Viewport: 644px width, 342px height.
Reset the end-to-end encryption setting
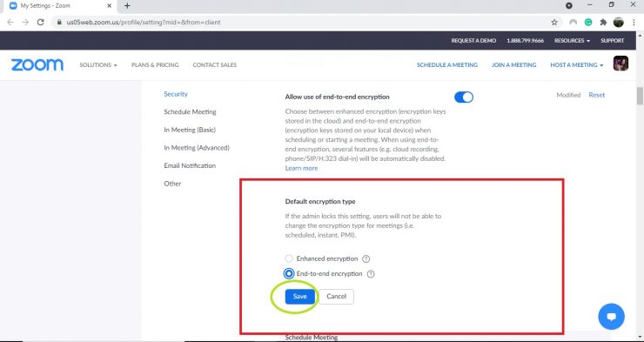pyautogui.click(x=596, y=95)
